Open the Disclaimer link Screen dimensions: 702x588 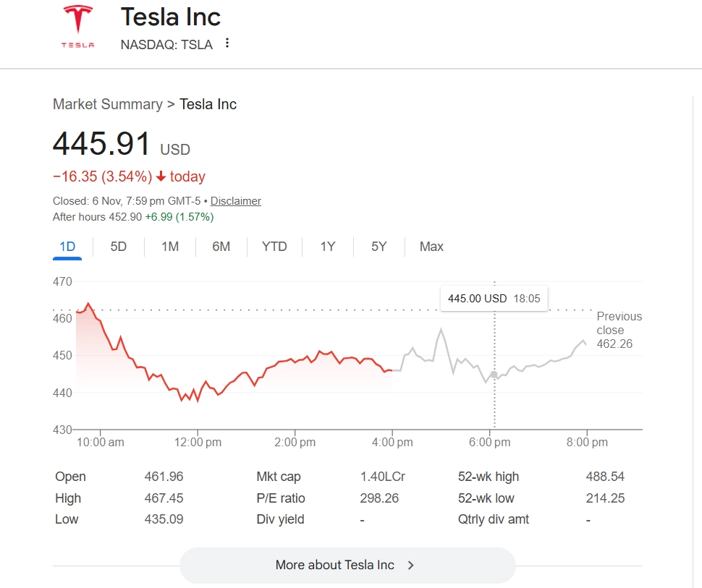(x=236, y=201)
